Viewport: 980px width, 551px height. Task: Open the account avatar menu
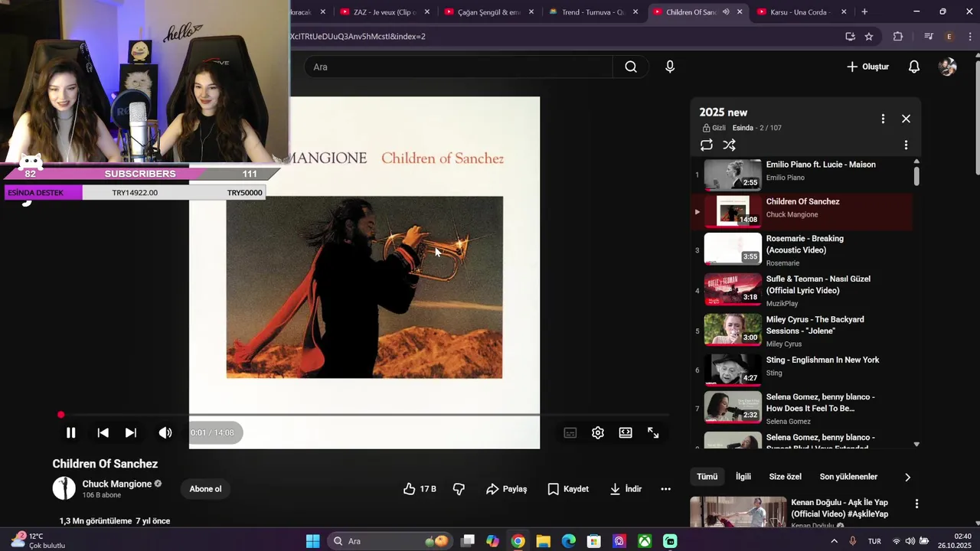pos(948,67)
